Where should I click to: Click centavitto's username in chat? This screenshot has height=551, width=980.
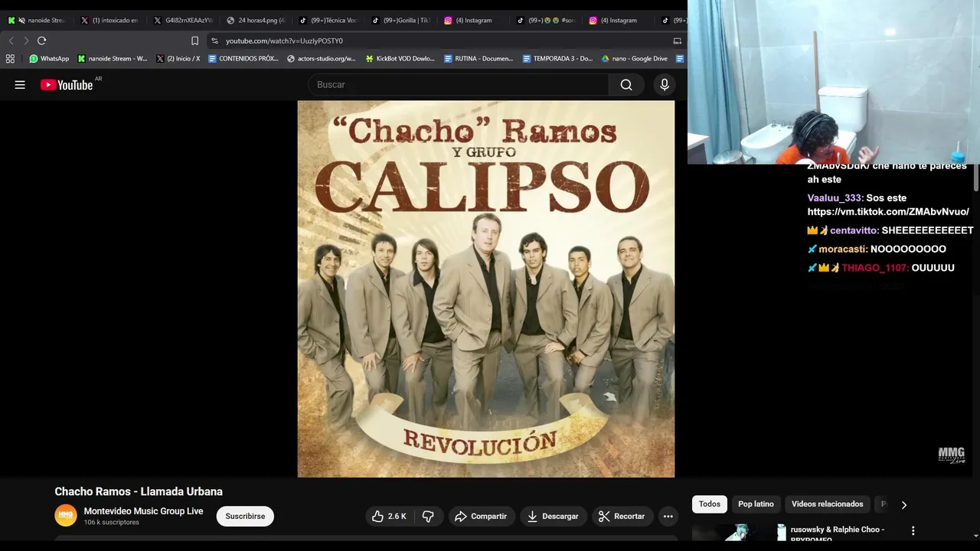[854, 230]
